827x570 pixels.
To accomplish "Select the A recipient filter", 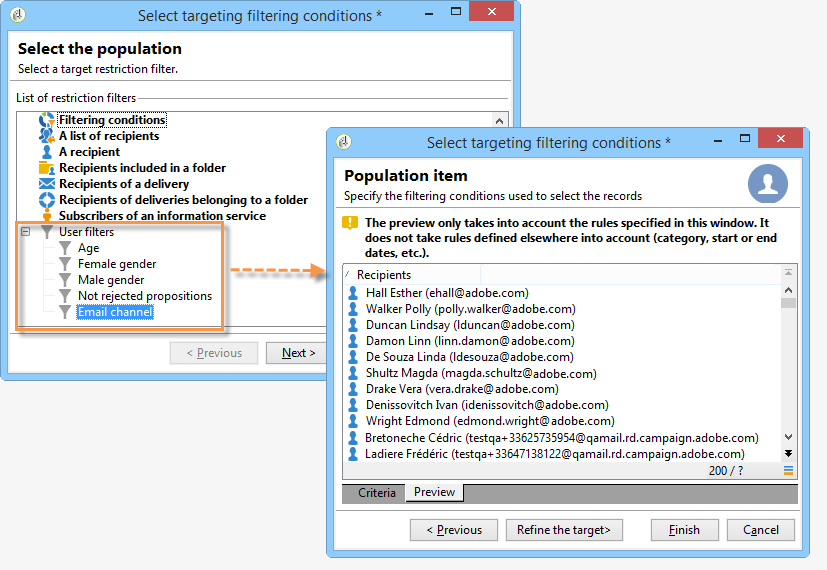I will [x=90, y=152].
